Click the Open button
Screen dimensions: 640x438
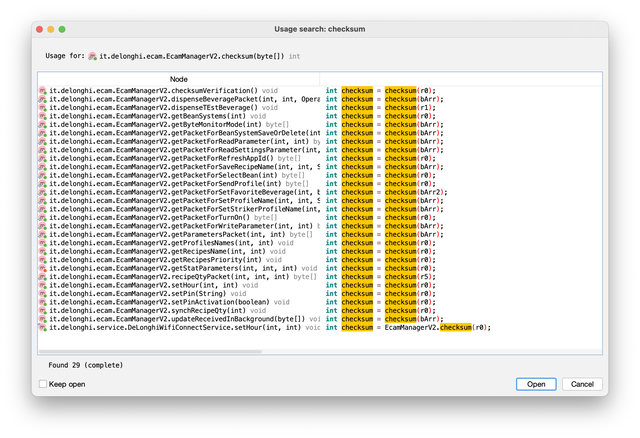point(536,384)
